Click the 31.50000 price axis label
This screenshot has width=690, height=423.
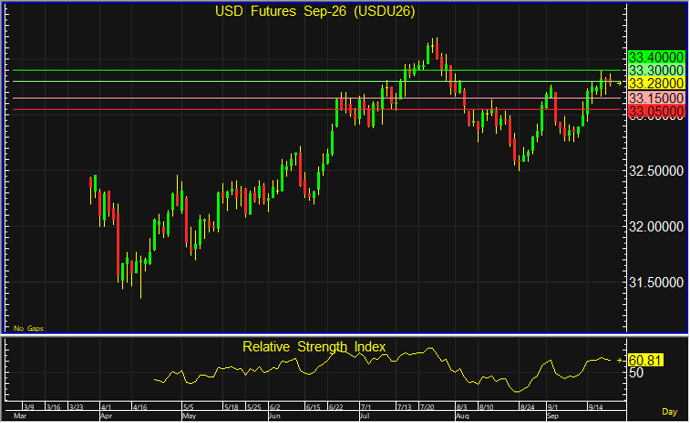click(x=656, y=283)
